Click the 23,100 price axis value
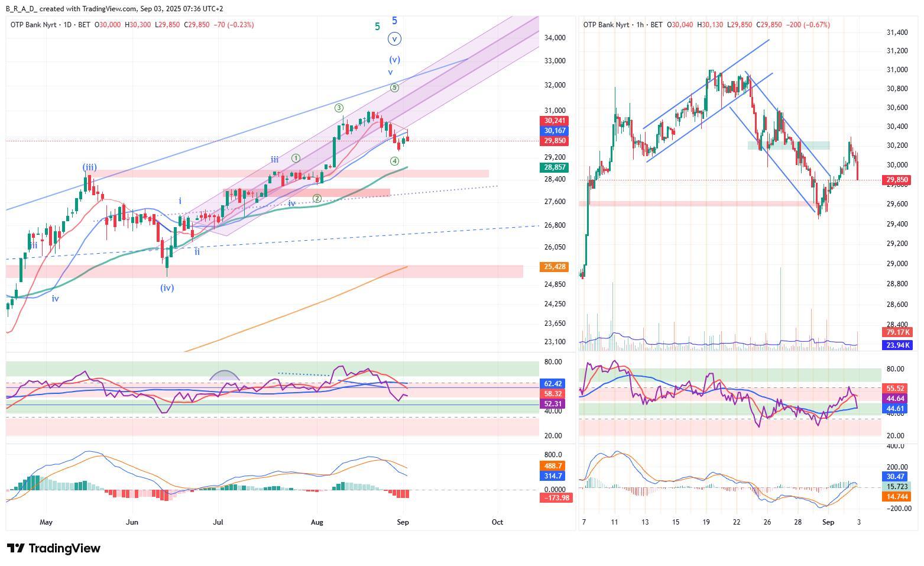 coord(555,342)
